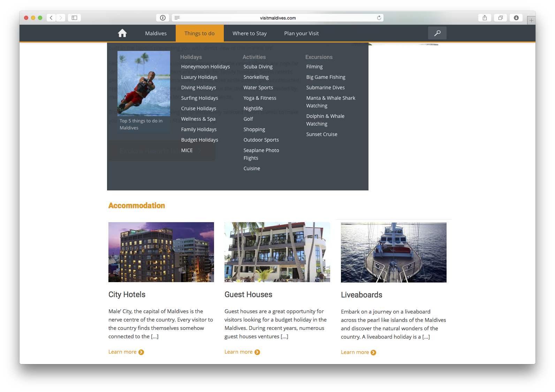Click the Accommodation section heading
555x392 pixels.
point(137,205)
